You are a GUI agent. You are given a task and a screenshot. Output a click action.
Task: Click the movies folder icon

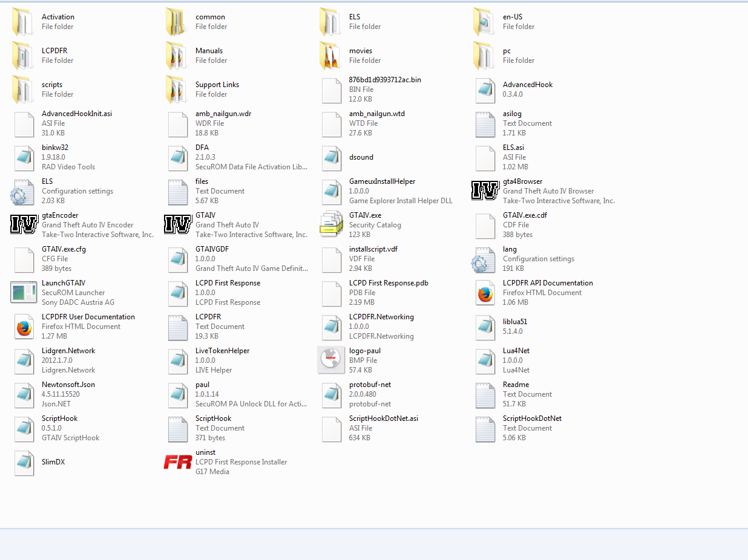[x=330, y=56]
